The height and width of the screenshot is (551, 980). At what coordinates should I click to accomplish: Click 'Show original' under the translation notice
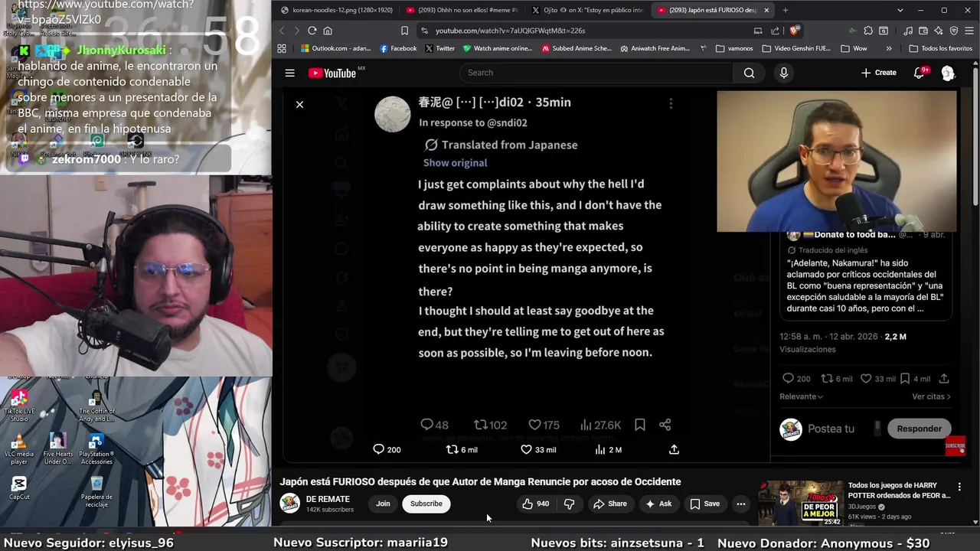(x=455, y=162)
